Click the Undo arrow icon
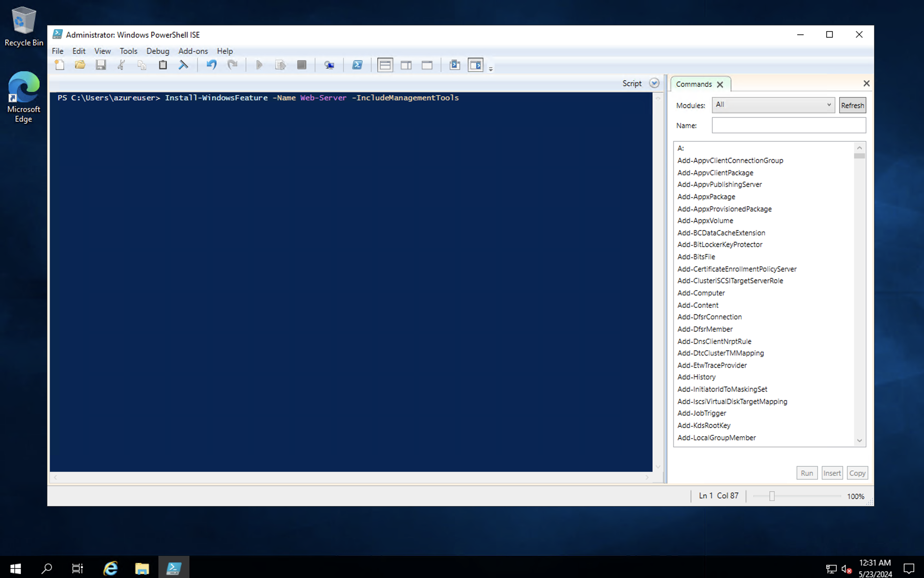 coord(211,65)
